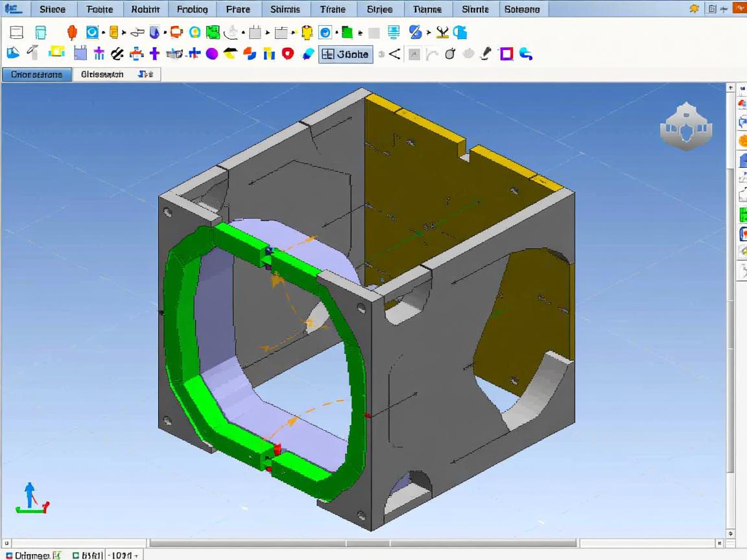Click the view cube navigation widget
The width and height of the screenshot is (747, 560).
click(685, 126)
